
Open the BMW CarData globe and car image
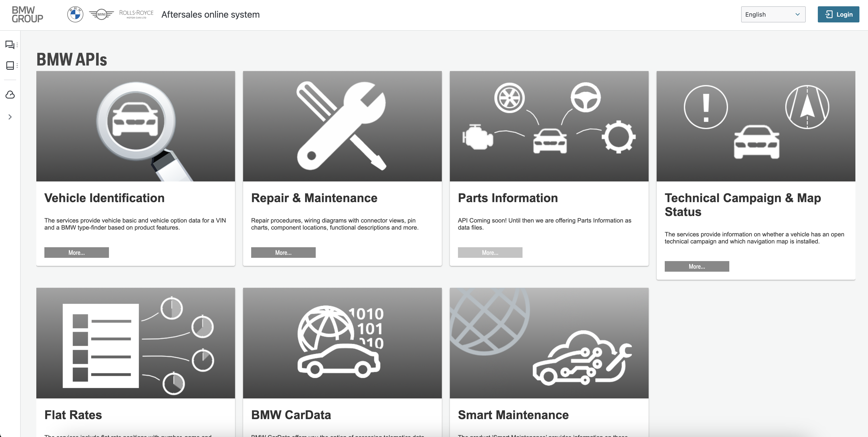click(x=342, y=343)
